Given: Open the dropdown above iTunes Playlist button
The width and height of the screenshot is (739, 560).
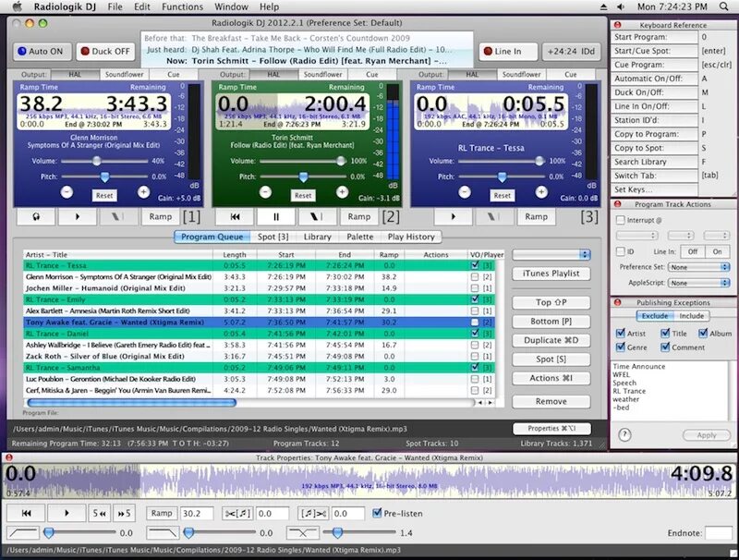Looking at the screenshot, I should point(551,254).
